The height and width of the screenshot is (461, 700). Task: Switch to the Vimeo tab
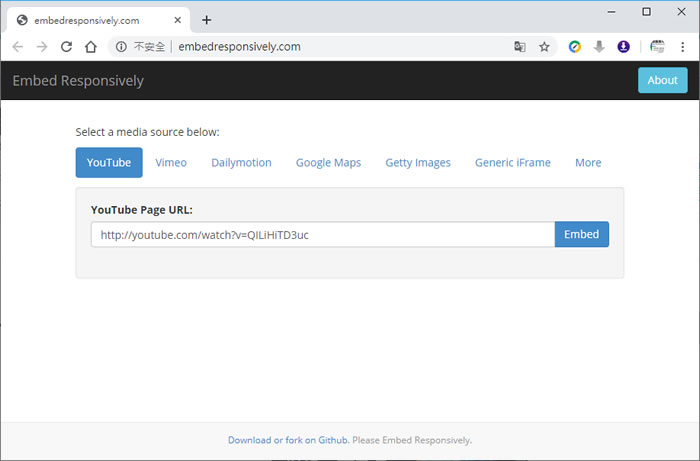(171, 162)
